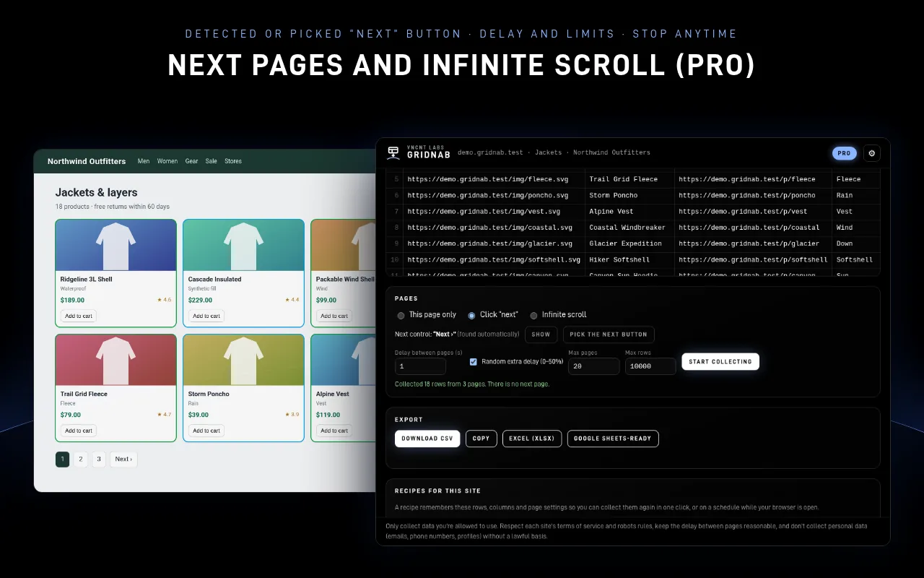Viewport: 924px width, 578px height.
Task: Toggle the Random extra delay checkbox
Action: pos(474,361)
